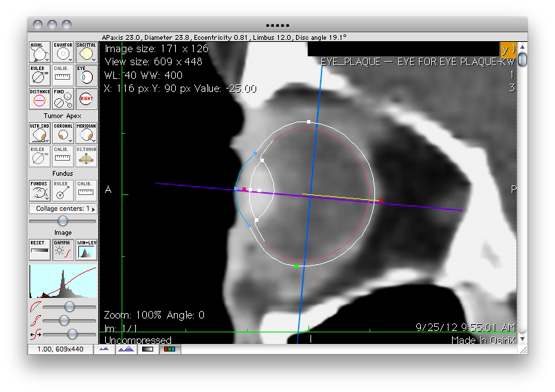This screenshot has width=555, height=392.
Task: Expand the Collage centers popup
Action: [63, 208]
